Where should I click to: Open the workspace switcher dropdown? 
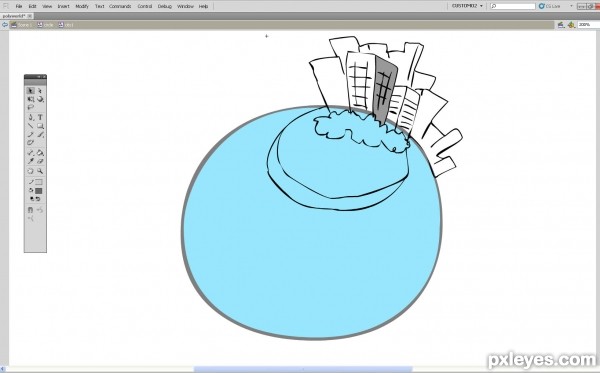click(x=467, y=6)
